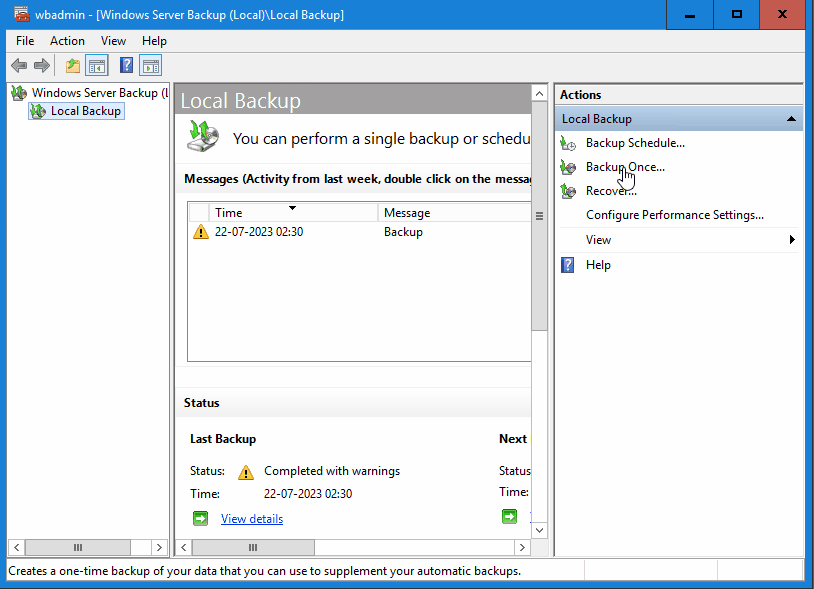814x589 pixels.
Task: Maximize the wbadmin window
Action: 737,15
